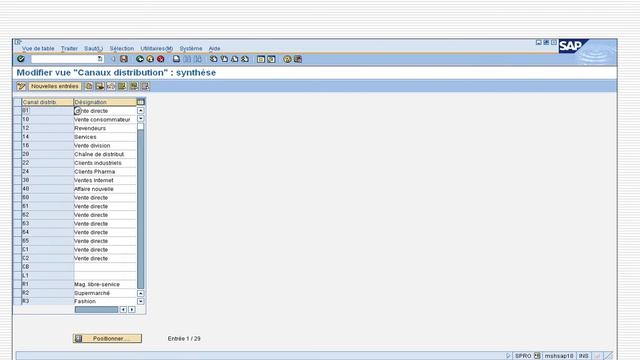640x360 pixels.
Task: Click scroll arrow beside Fashion row
Action: pyautogui.click(x=140, y=301)
